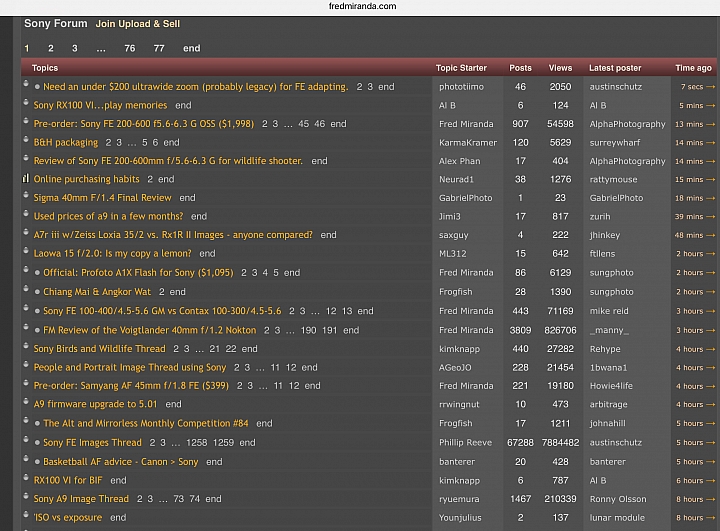This screenshot has height=531, width=720.
Task: Open 'A7r iii w/Zeiss Loxia 35/2' topic
Action: point(173,235)
